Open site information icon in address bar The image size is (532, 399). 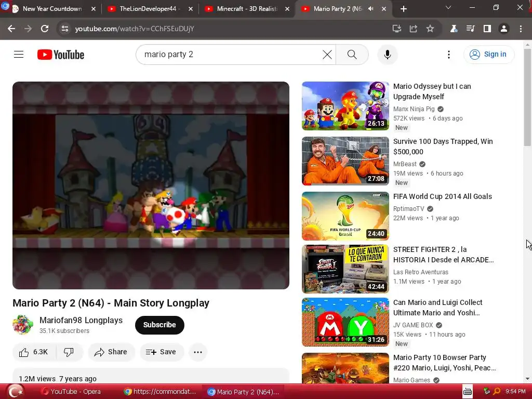pos(65,29)
